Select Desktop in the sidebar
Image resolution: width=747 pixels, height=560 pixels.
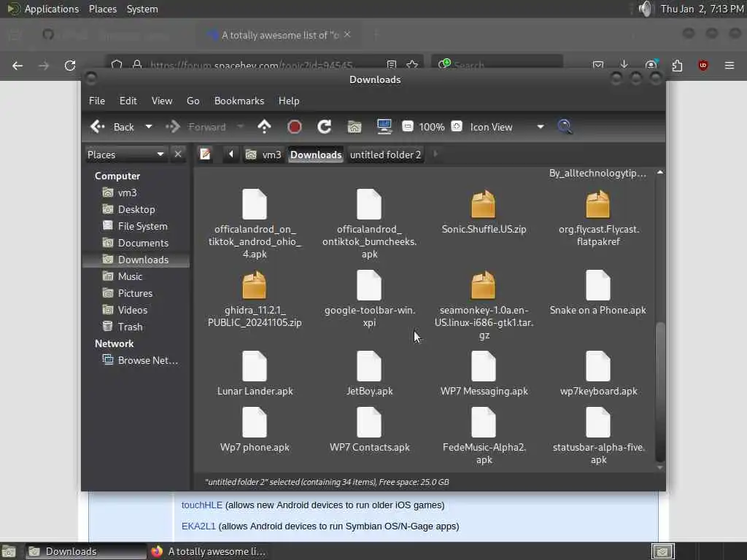pos(136,209)
